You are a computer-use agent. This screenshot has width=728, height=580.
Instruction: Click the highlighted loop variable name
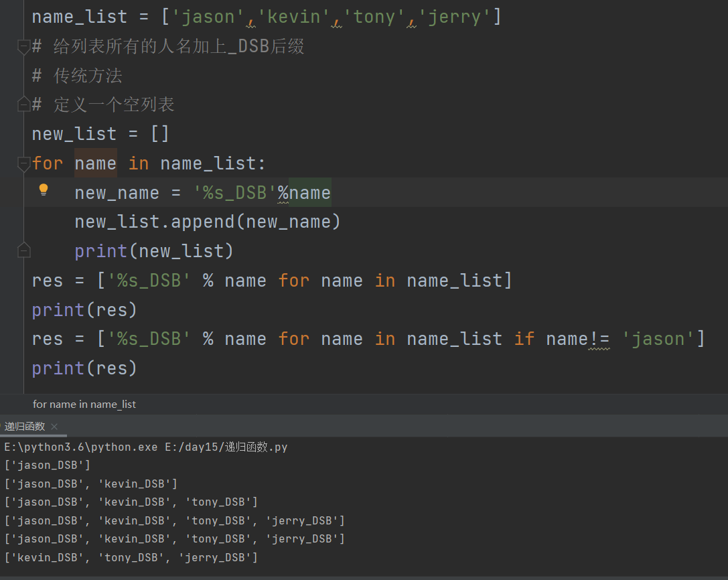pyautogui.click(x=96, y=163)
